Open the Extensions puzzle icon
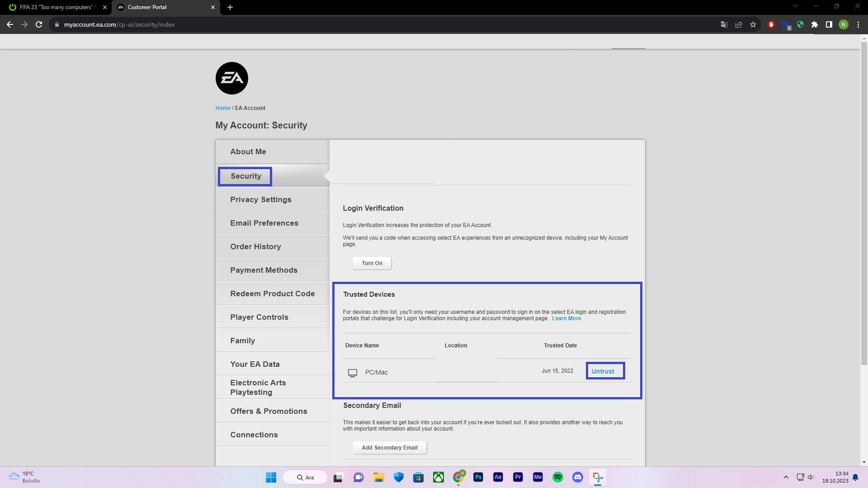Viewport: 868px width, 488px height. tap(815, 24)
